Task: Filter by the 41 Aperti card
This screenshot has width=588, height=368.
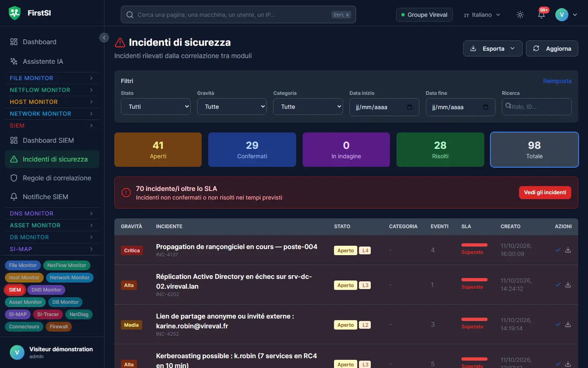Action: (158, 150)
